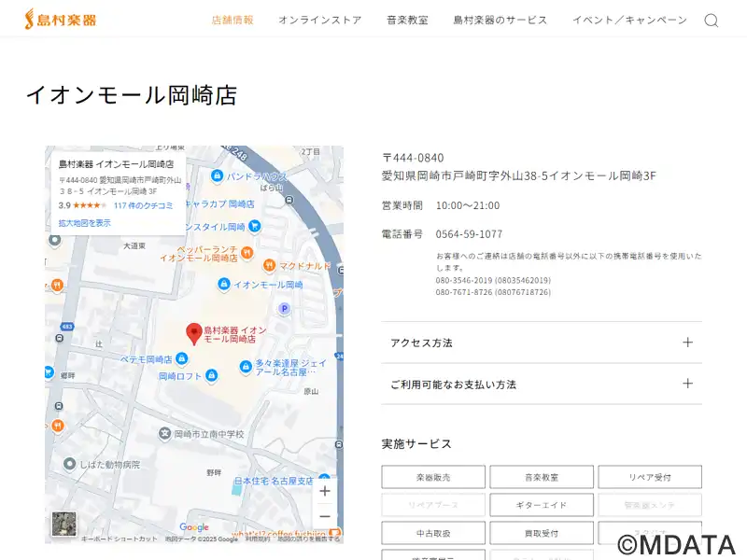This screenshot has width=747, height=560.
Task: Click the parking P marker on map
Action: click(285, 309)
